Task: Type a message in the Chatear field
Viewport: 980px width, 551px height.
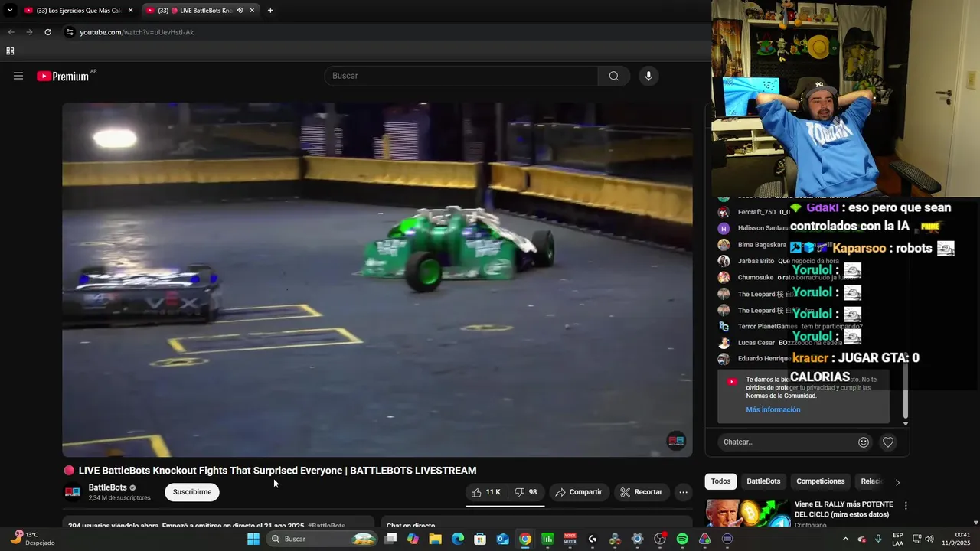Action: pyautogui.click(x=786, y=442)
